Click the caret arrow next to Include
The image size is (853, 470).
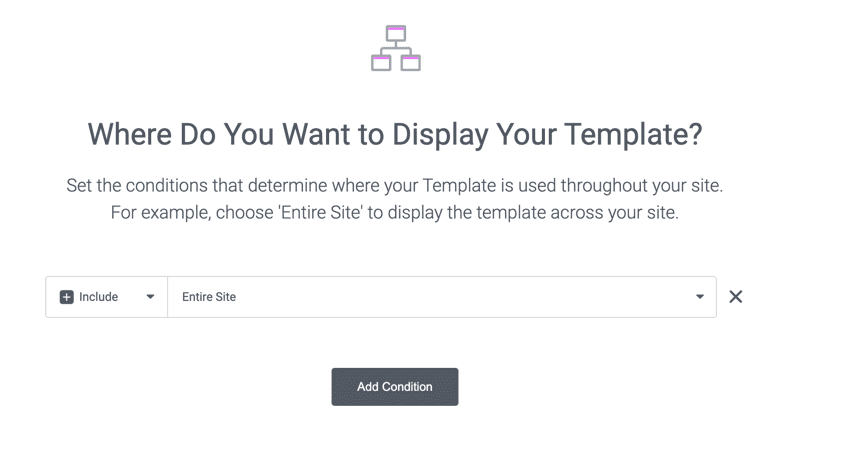(x=150, y=297)
